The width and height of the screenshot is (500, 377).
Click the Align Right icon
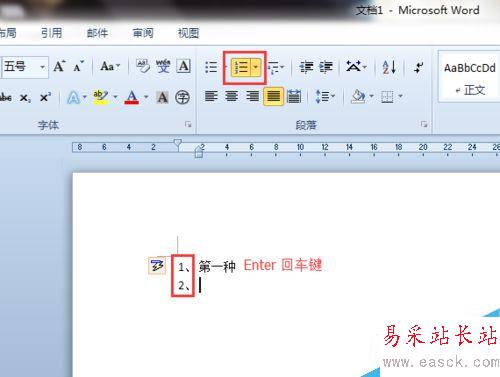coord(252,97)
